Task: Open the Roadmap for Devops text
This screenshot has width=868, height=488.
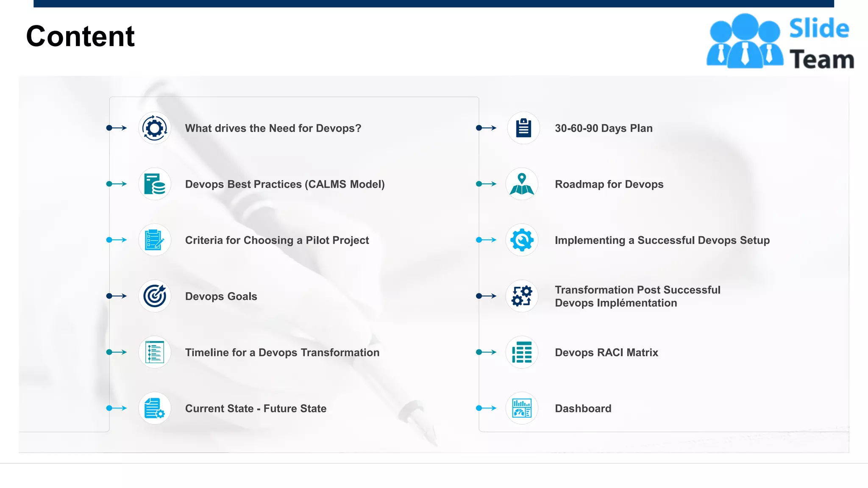Action: (x=609, y=184)
